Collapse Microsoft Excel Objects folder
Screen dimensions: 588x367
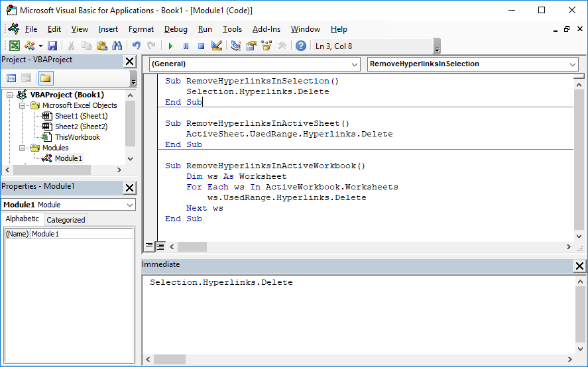22,105
